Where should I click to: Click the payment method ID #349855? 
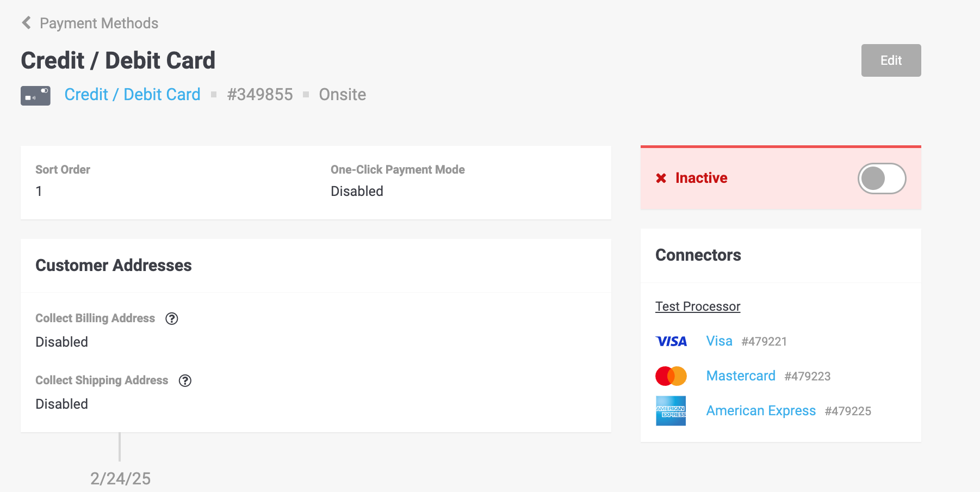260,95
